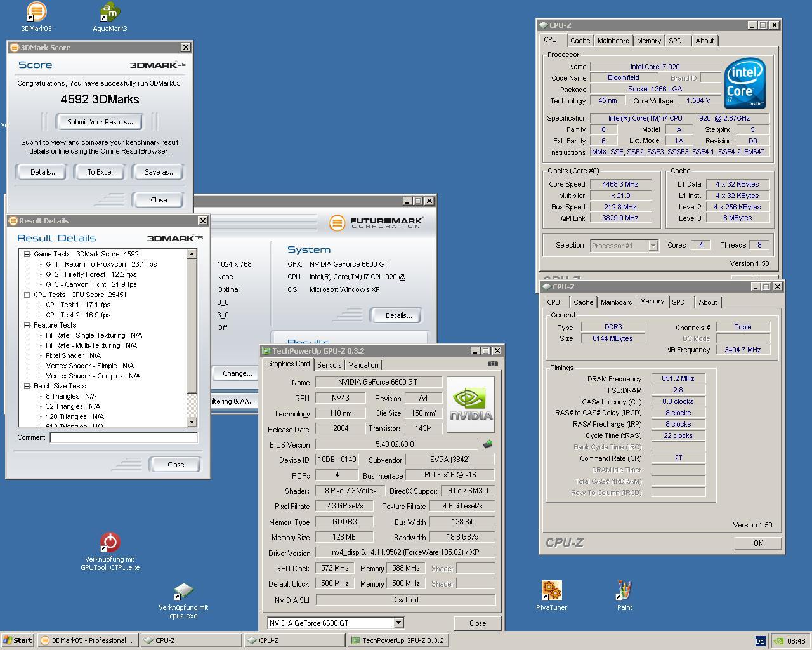
Task: Click the 4592 3DMarks score text
Action: [x=100, y=99]
